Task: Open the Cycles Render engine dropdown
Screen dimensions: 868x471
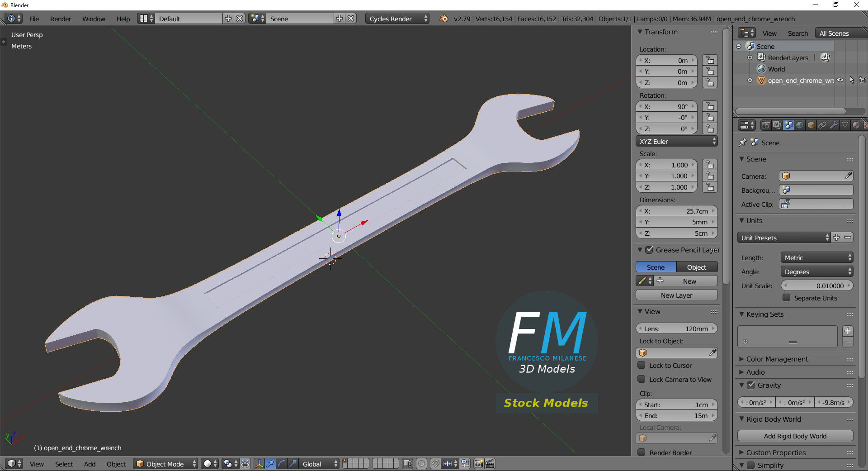Action: click(x=397, y=19)
